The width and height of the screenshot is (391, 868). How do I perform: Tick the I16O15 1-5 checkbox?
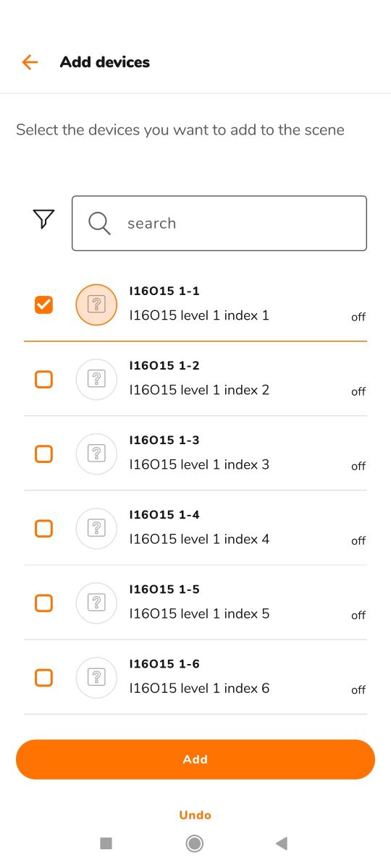pyautogui.click(x=44, y=603)
